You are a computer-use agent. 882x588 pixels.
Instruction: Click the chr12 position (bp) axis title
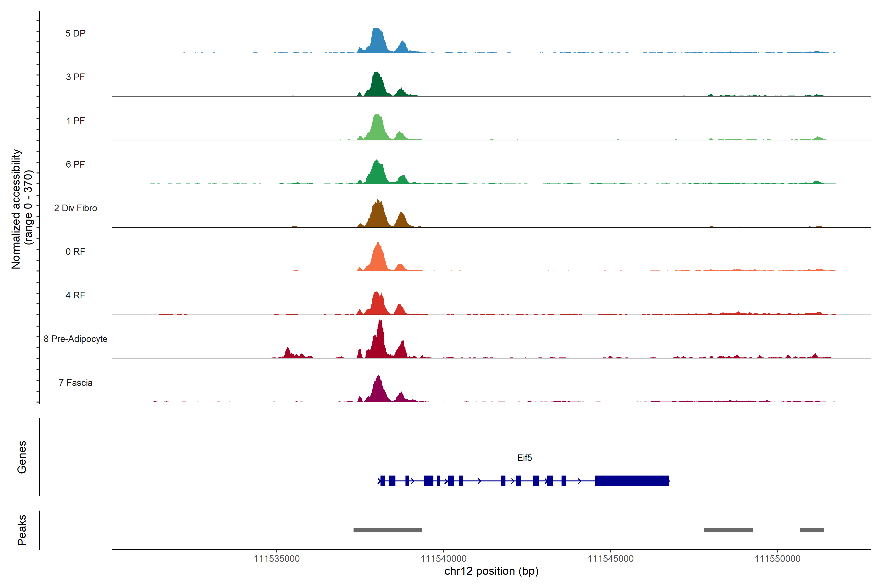click(x=491, y=571)
